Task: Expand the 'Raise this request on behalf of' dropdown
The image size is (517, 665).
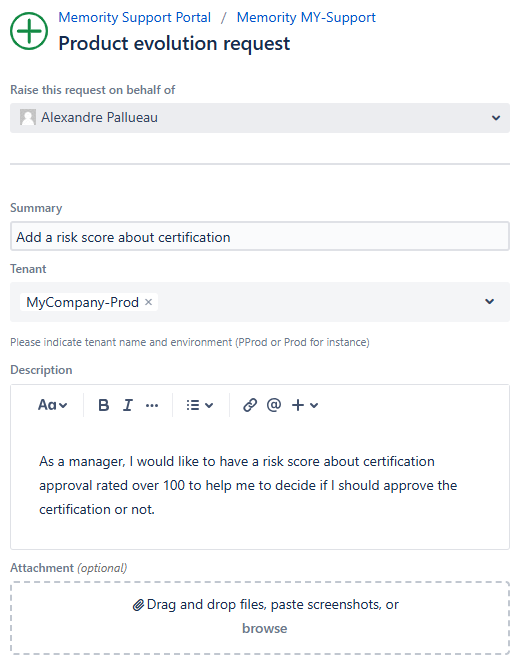Action: 496,118
